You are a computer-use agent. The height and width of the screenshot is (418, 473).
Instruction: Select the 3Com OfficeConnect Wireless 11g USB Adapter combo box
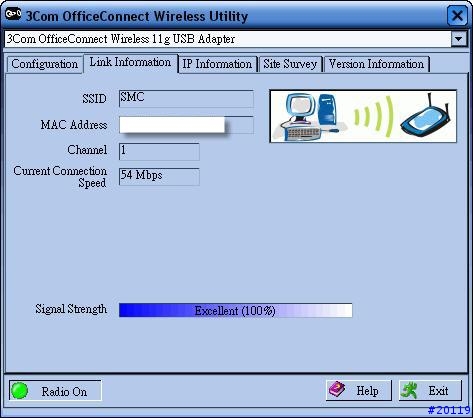236,39
